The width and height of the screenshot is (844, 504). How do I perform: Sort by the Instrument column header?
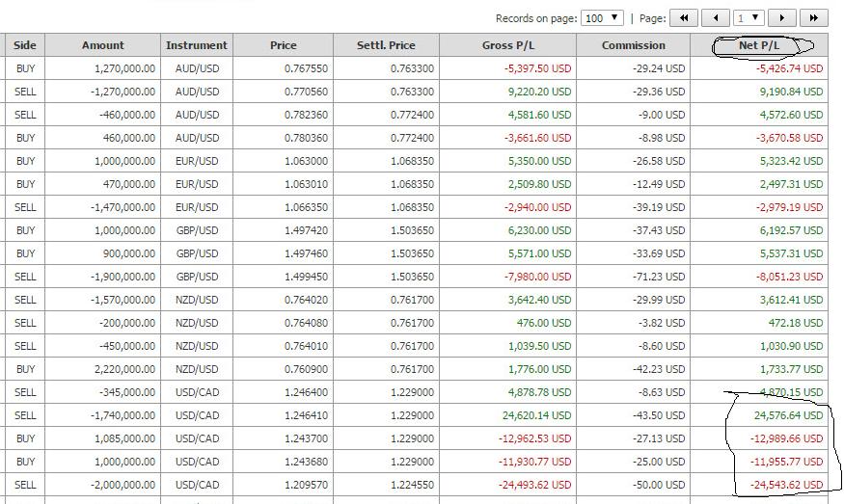(197, 45)
